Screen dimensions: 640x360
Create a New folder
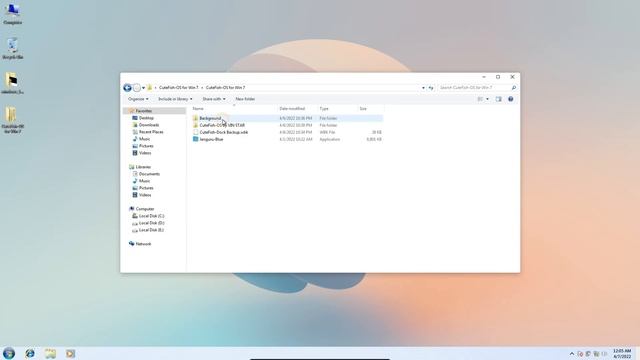point(245,99)
